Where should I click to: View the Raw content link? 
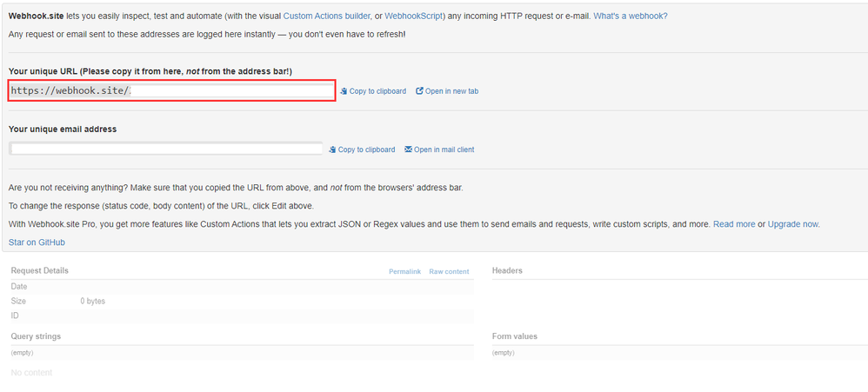coord(449,271)
